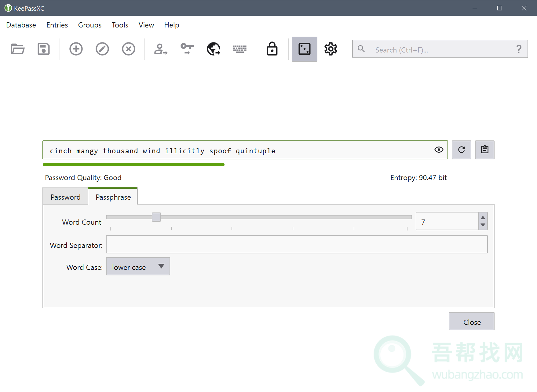The height and width of the screenshot is (392, 537).
Task: Click the Word Count slider handle
Action: [x=156, y=217]
